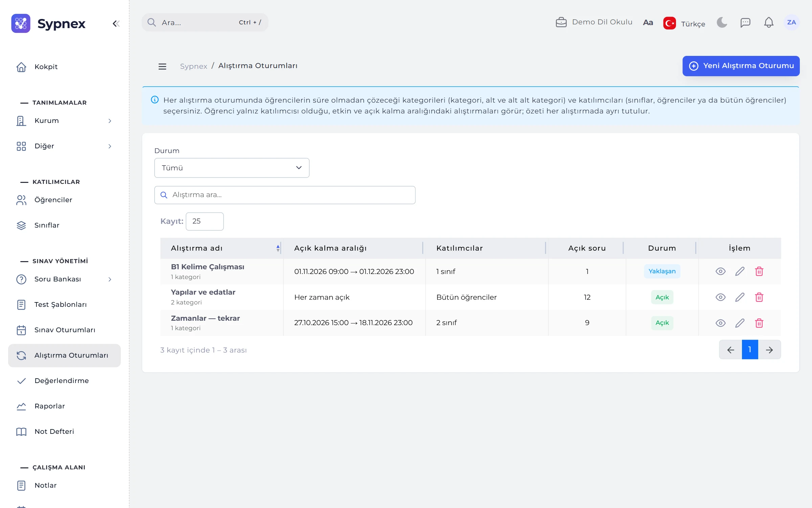This screenshot has width=812, height=508.
Task: Follow the Sypnex breadcrumb link
Action: tap(193, 66)
